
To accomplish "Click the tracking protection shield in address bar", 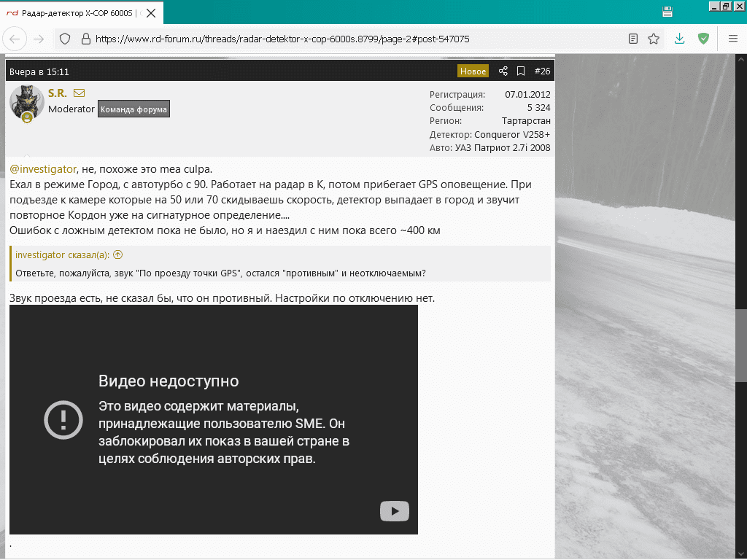I will 65,39.
